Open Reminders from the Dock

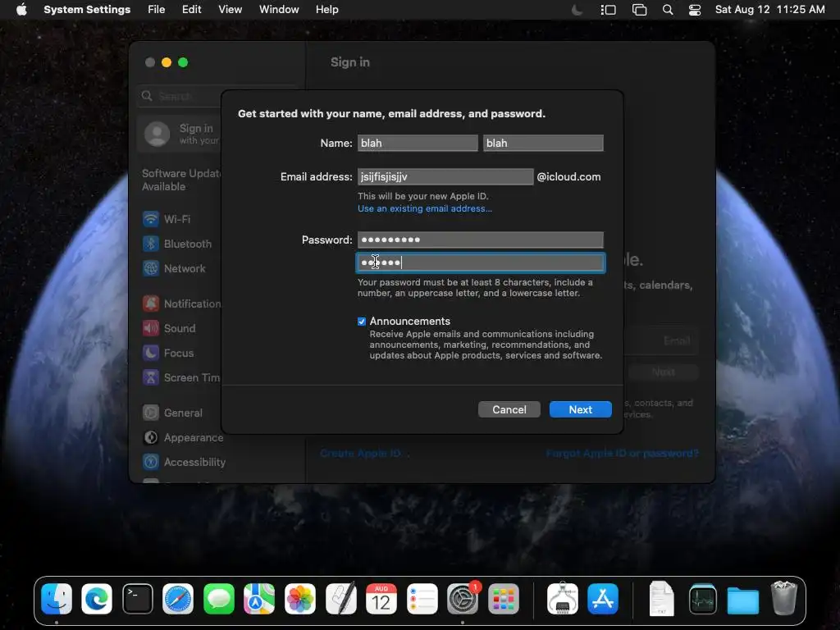[422, 598]
